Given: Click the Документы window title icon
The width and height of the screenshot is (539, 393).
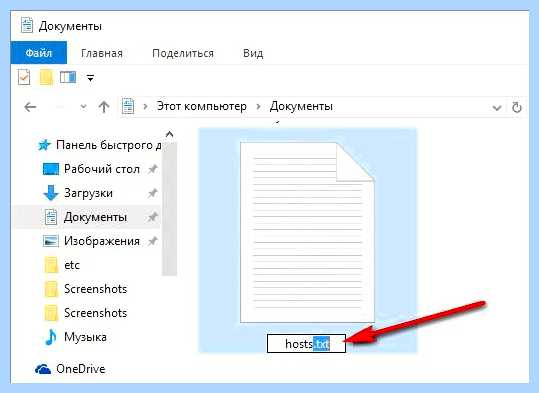Looking at the screenshot, I should pyautogui.click(x=27, y=25).
